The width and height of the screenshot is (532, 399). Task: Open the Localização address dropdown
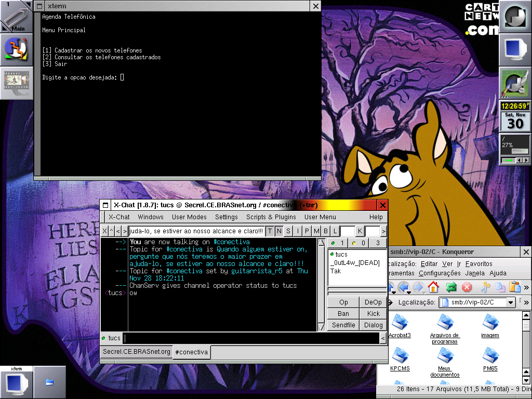click(511, 302)
